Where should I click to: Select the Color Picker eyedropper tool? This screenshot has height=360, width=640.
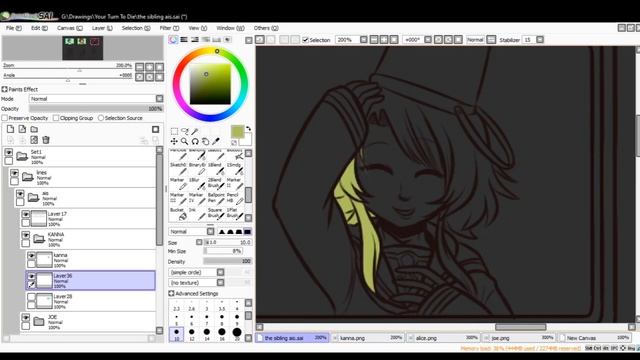[216, 141]
